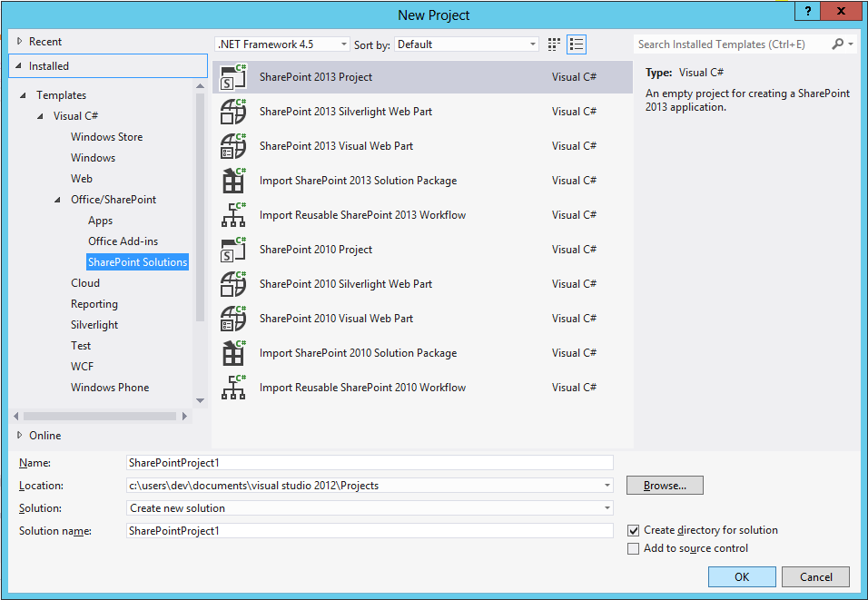Select the WCF template category
Image resolution: width=868 pixels, height=600 pixels.
tap(82, 367)
